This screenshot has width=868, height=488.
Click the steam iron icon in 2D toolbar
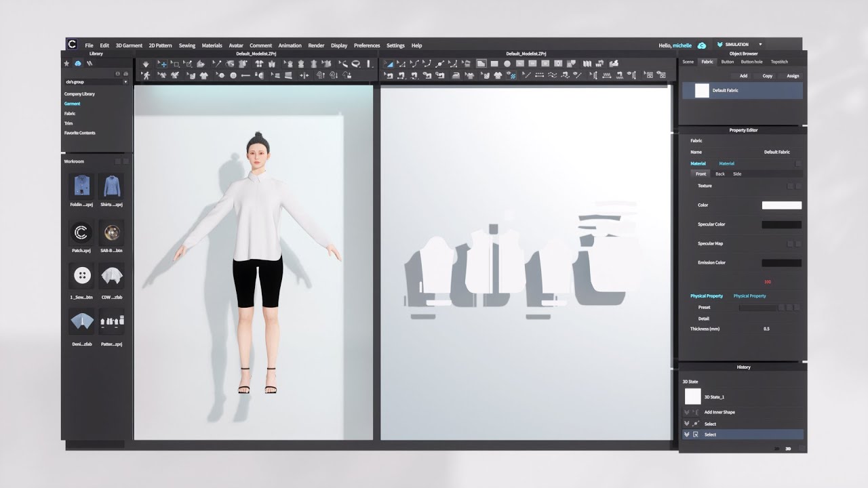456,75
